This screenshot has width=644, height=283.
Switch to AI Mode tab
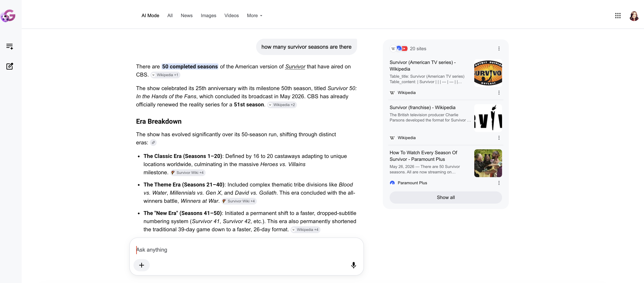(150, 16)
